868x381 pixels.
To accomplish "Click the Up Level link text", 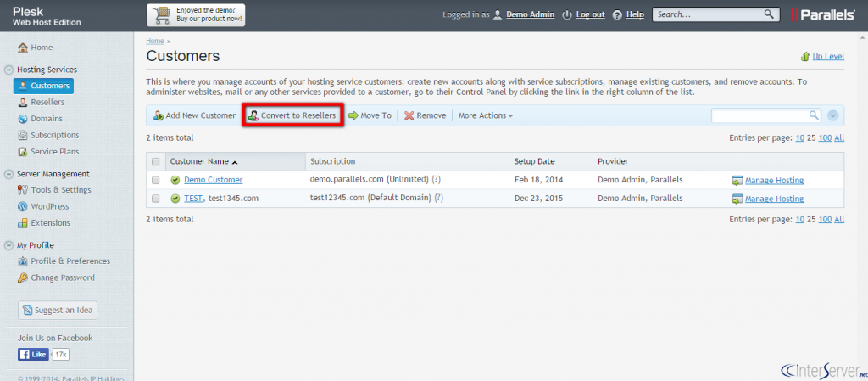I will pyautogui.click(x=828, y=57).
